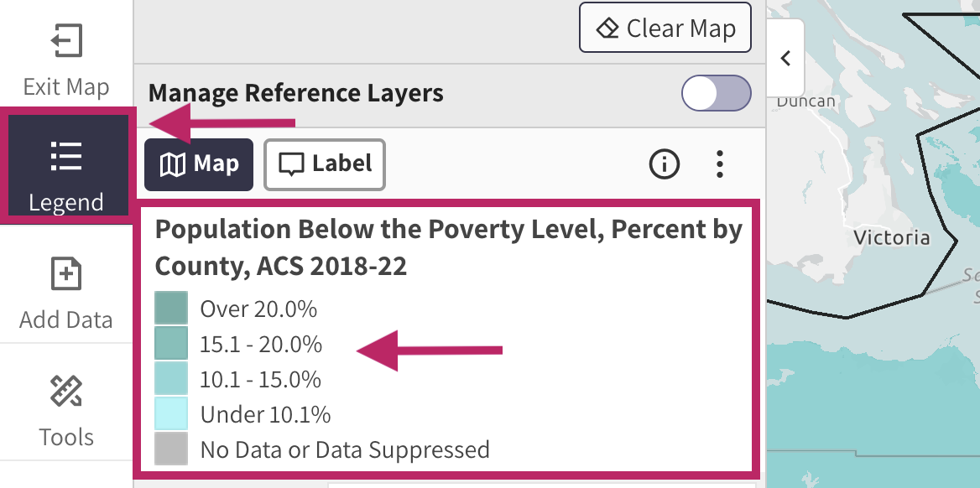Click the layer info circle icon
The height and width of the screenshot is (488, 980).
(665, 164)
